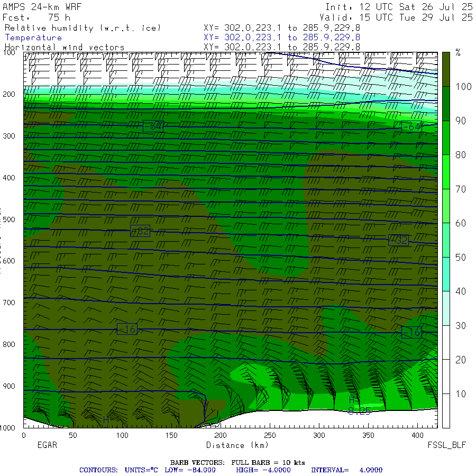The image size is (476, 476).
Task: Click the pressure axis label '200'
Action: pyautogui.click(x=9, y=94)
